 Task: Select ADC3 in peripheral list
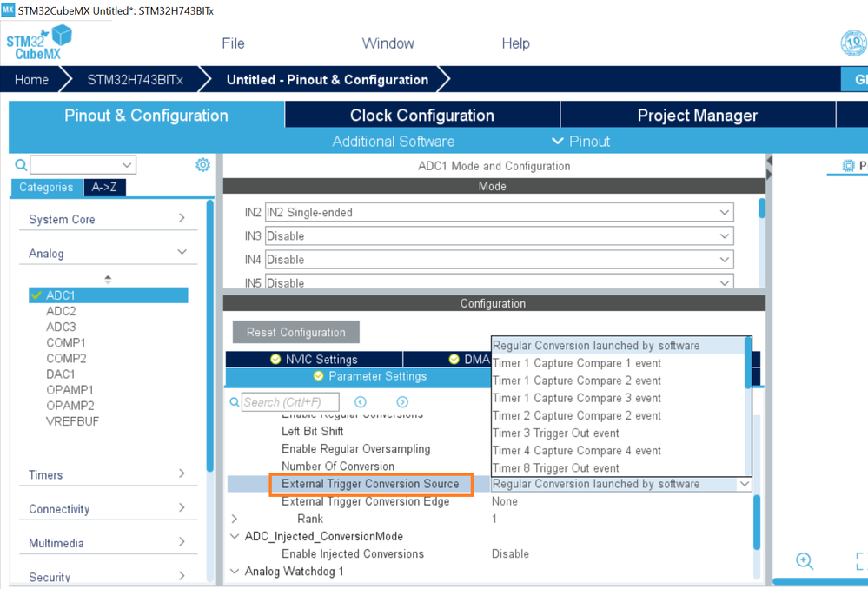tap(61, 327)
